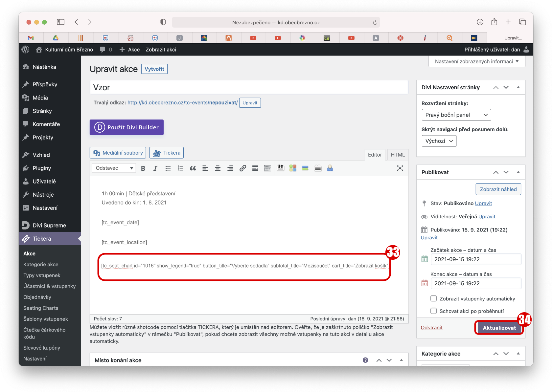Switch to the HTML editor tab
This screenshot has height=392, width=552.
point(398,155)
